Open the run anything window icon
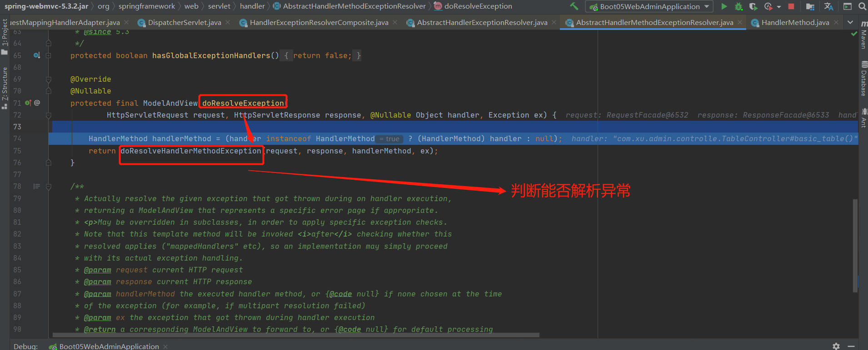Viewport: 868px width, 350px height. [848, 6]
